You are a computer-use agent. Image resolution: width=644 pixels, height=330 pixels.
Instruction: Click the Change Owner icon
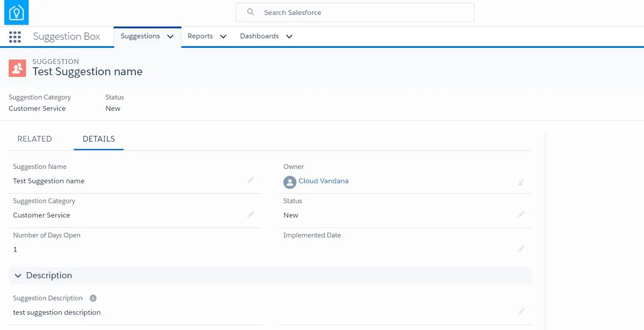[521, 182]
